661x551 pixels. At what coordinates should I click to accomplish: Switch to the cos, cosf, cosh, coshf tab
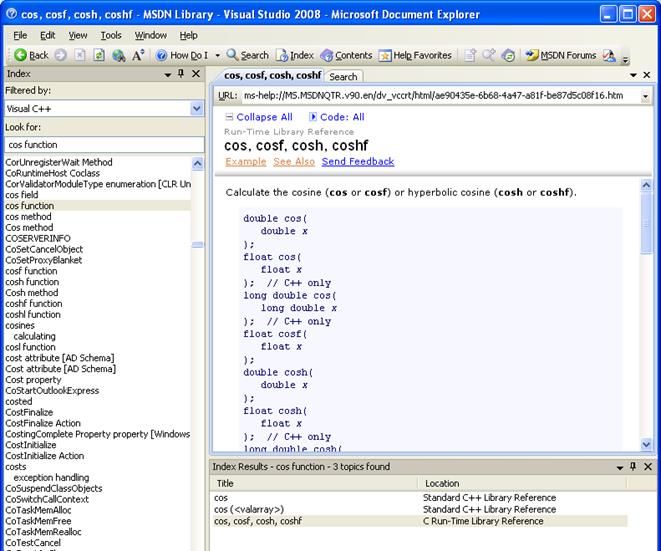point(272,75)
